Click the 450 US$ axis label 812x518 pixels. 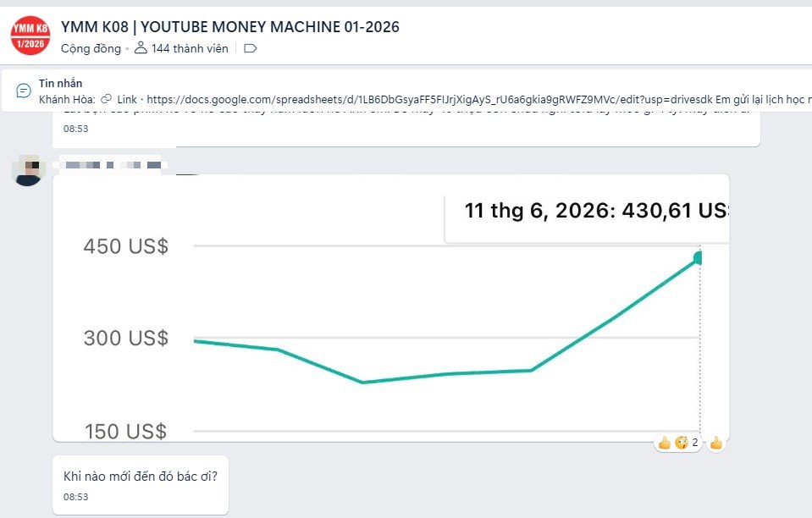coord(126,246)
